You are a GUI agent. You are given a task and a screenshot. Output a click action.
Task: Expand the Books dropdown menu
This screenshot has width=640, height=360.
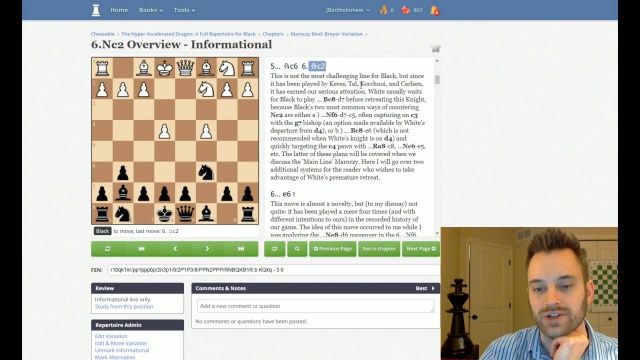tap(151, 10)
